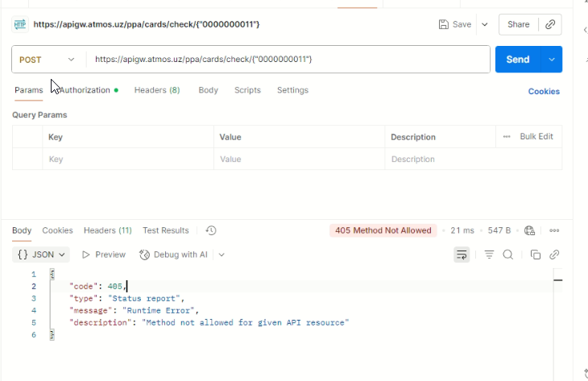Screen dimensions: 588x381
Task: Click the network info globe icon
Action: click(x=529, y=230)
